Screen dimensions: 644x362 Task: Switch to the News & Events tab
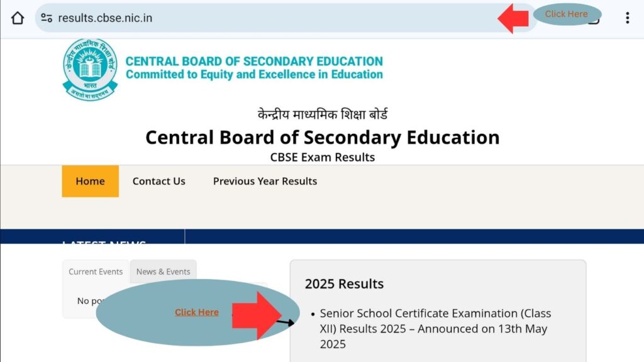(163, 271)
